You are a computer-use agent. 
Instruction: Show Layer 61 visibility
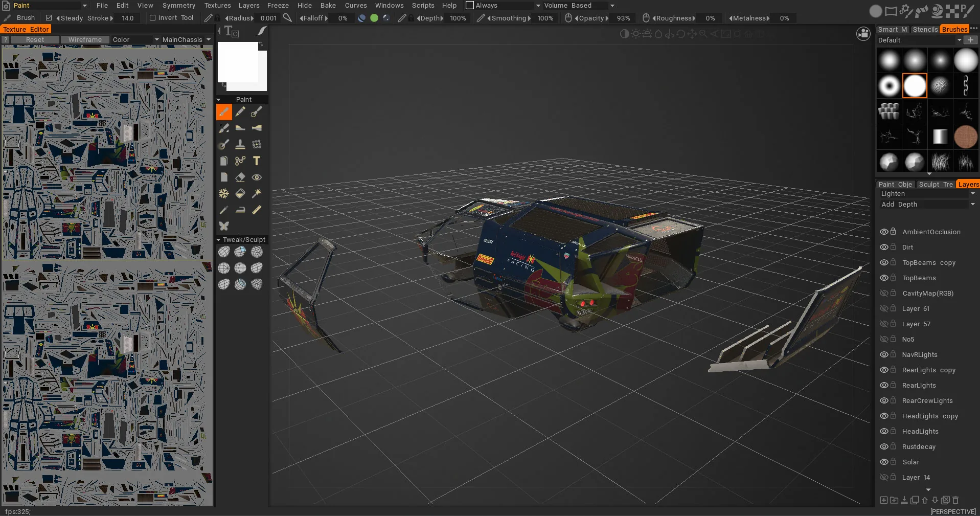883,308
